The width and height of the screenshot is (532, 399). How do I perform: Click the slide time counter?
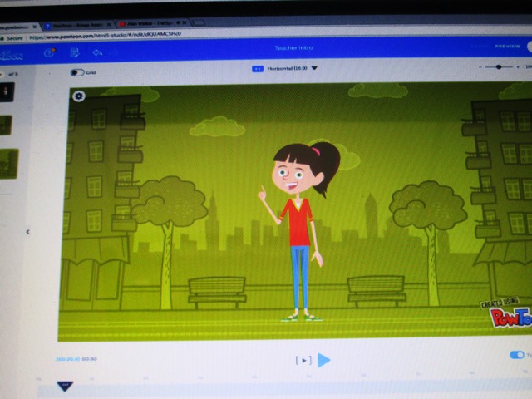click(x=76, y=359)
